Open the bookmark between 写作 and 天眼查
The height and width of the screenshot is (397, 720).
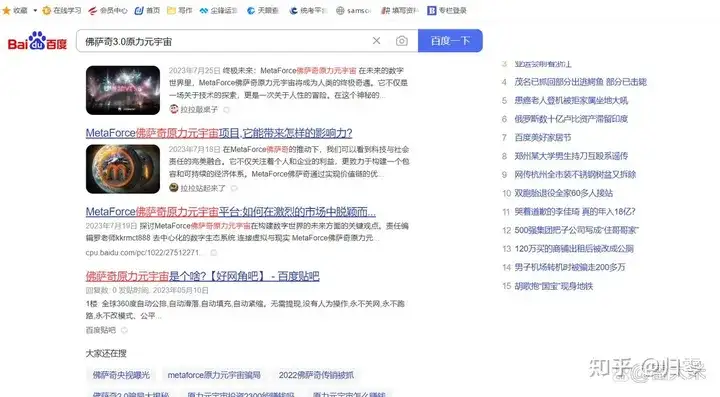(219, 11)
